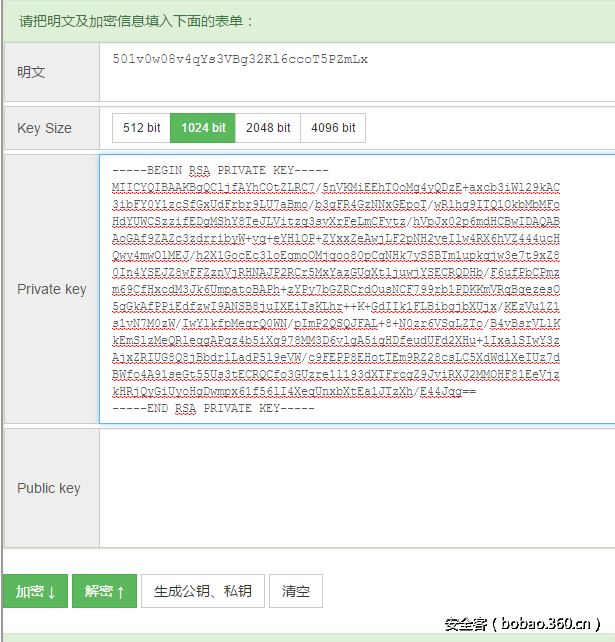Select the 1024 bit key size
615x642 pixels.
click(x=203, y=128)
